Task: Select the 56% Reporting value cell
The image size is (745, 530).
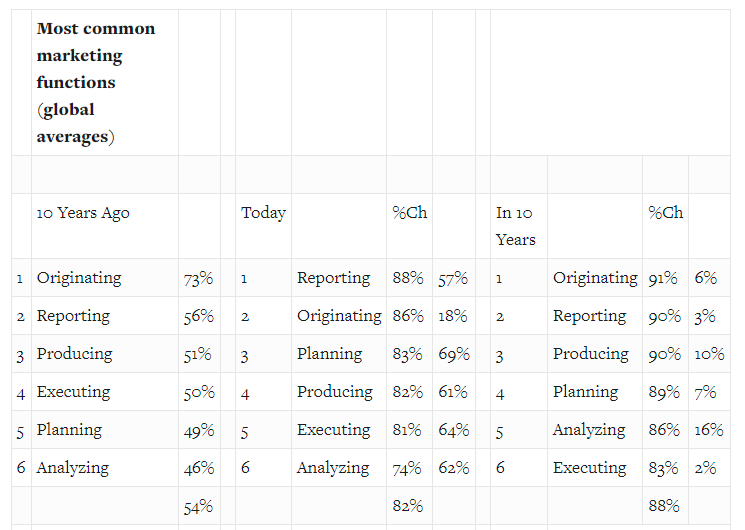Action: 198,317
